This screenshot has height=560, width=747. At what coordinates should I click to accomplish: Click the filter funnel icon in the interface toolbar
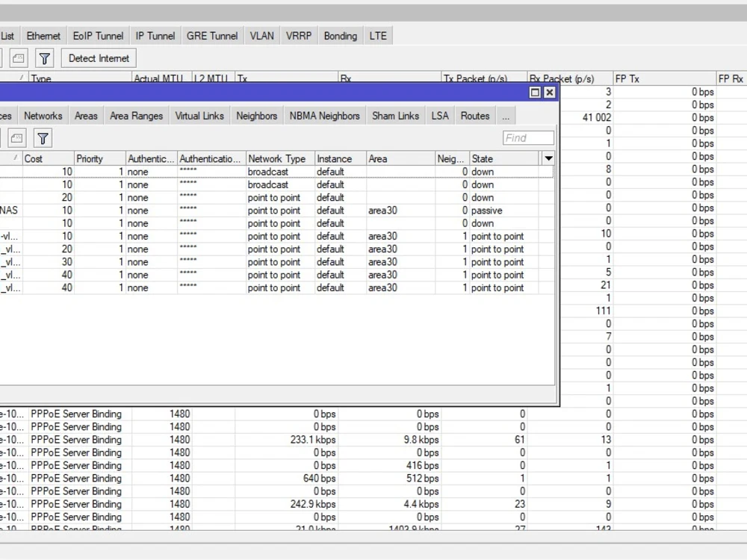pos(44,57)
